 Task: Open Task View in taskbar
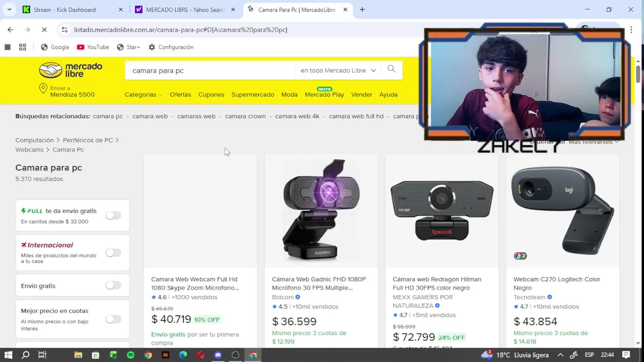(42, 355)
